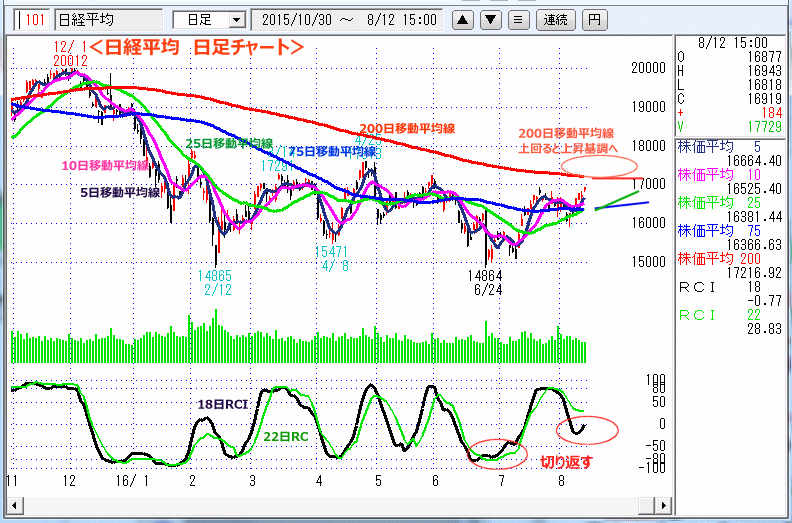Click the date range 2015/10/30 ~ 8/12
Screen dimensions: 792x523
click(348, 19)
